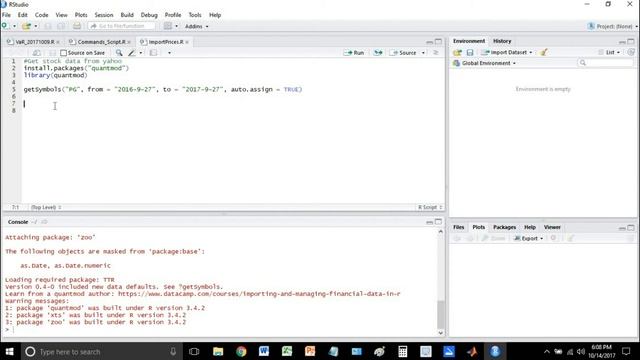Open the Help menu in menu bar
The height and width of the screenshot is (360, 640).
tap(215, 15)
